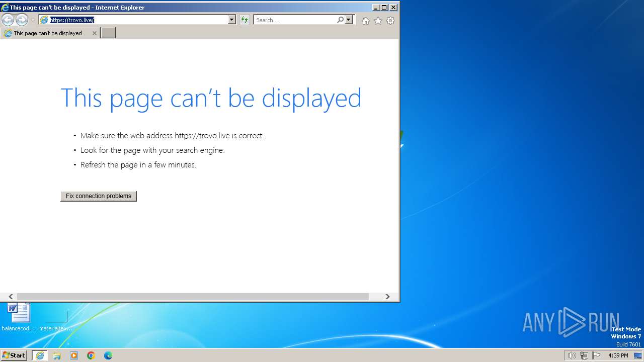
Task: Go back with the Back arrow button
Action: click(x=8, y=20)
